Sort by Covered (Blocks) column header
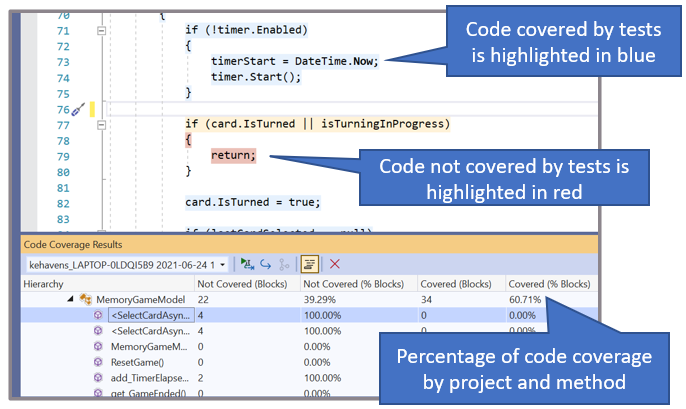The width and height of the screenshot is (686, 409). click(x=462, y=284)
